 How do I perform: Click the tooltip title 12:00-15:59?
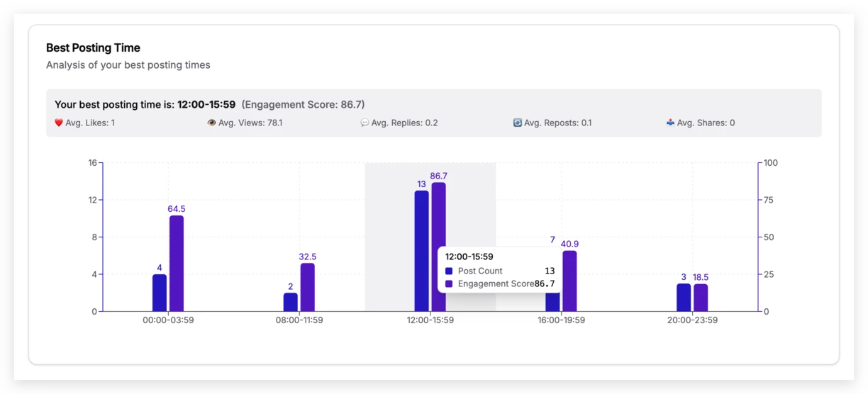[x=469, y=257]
